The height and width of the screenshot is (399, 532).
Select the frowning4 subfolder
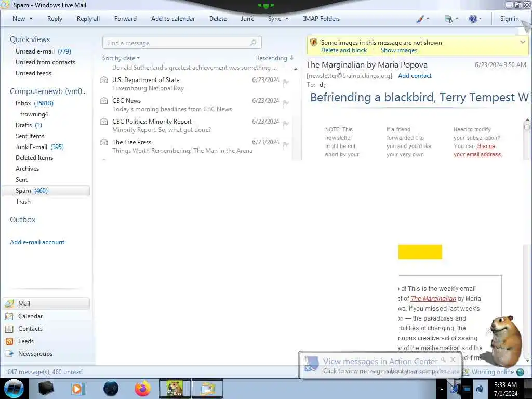click(x=34, y=114)
